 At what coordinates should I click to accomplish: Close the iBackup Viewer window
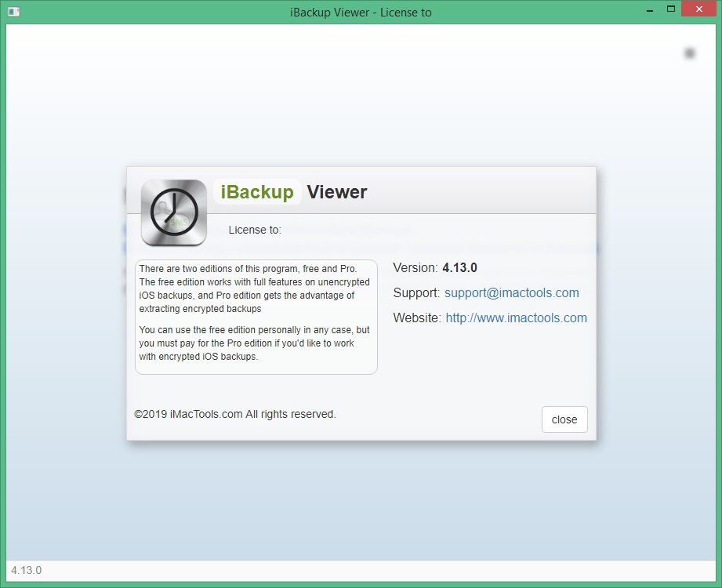699,9
